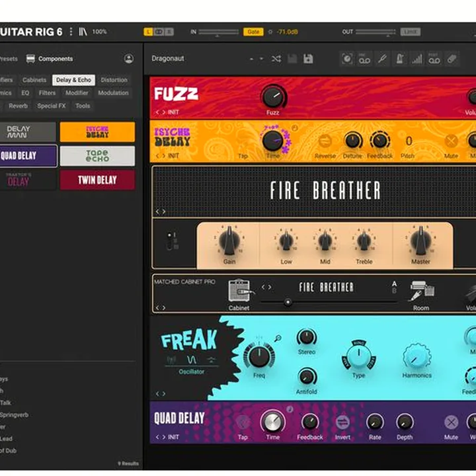This screenshot has width=476, height=476.
Task: Select the Special FX category tab
Action: click(52, 106)
